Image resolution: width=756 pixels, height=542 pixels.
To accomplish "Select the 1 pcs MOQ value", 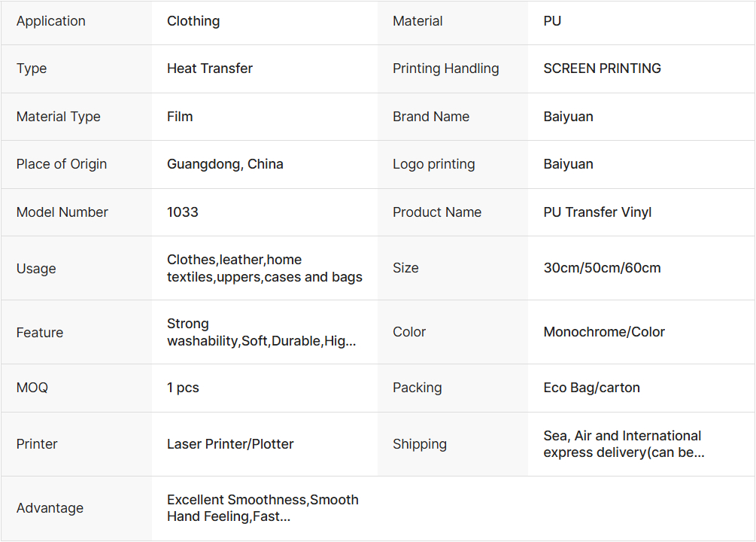I will click(x=183, y=388).
